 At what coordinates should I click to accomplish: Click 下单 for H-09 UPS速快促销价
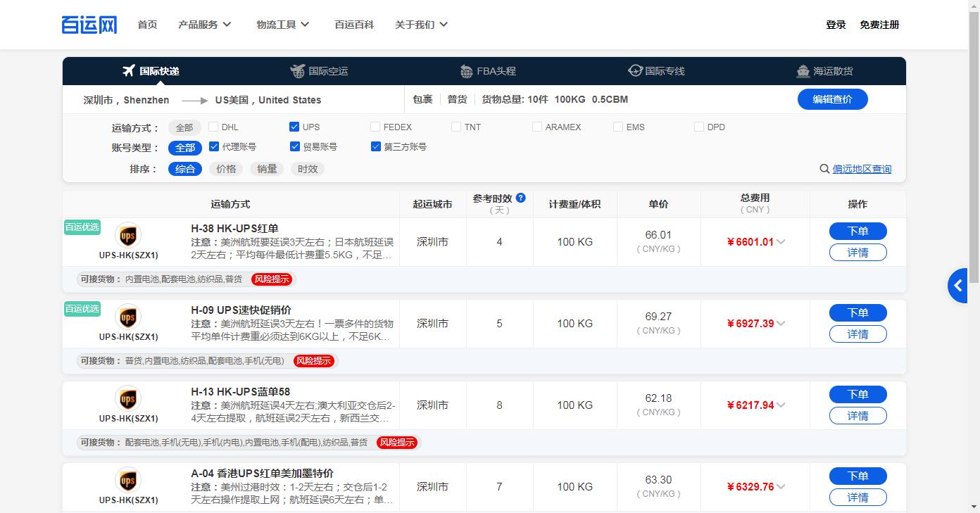click(x=857, y=313)
